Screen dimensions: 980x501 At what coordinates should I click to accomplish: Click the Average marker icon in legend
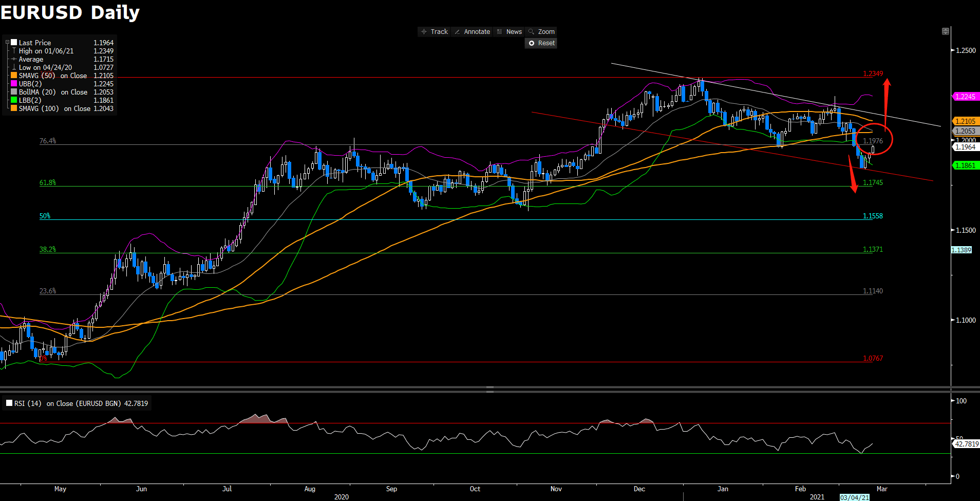[14, 59]
